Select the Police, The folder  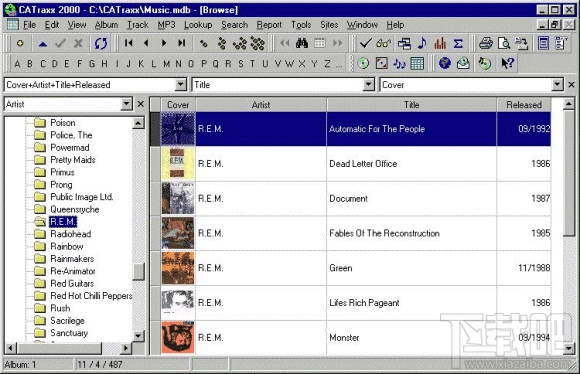tap(71, 135)
